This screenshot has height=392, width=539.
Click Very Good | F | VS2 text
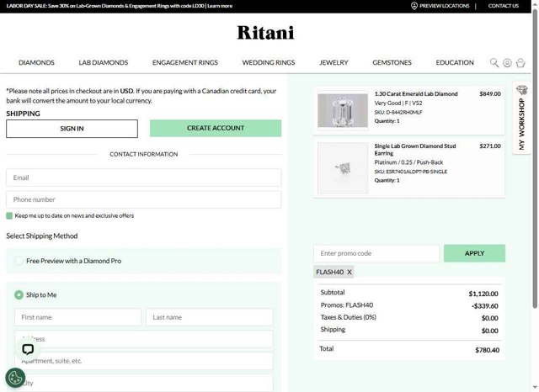(398, 103)
